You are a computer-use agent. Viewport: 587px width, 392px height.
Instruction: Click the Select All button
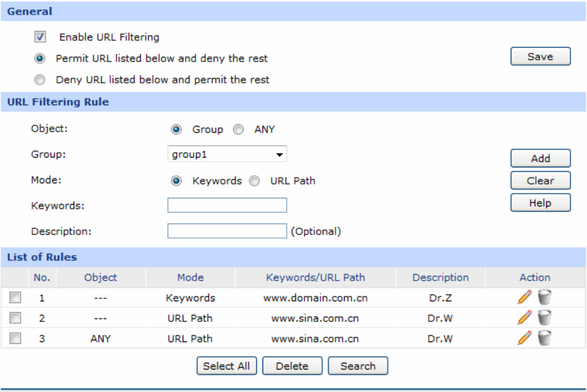227,366
